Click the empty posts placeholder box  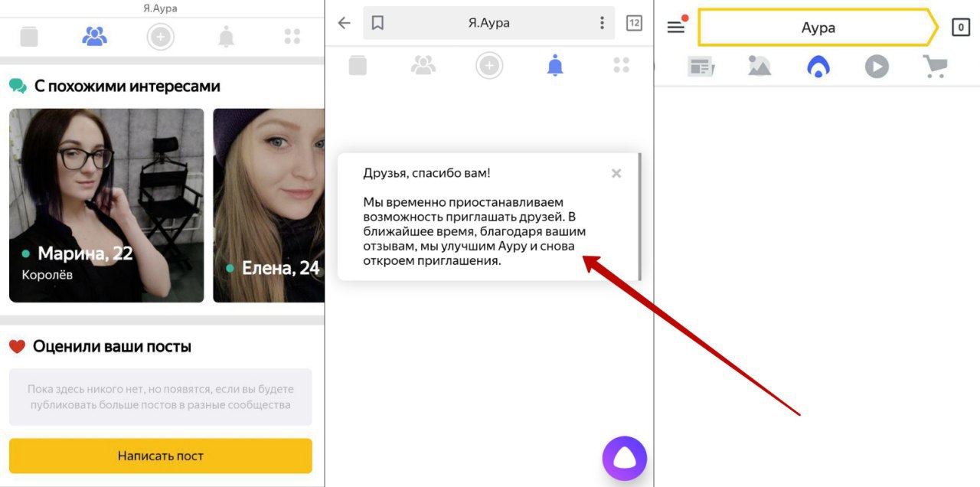[x=161, y=397]
